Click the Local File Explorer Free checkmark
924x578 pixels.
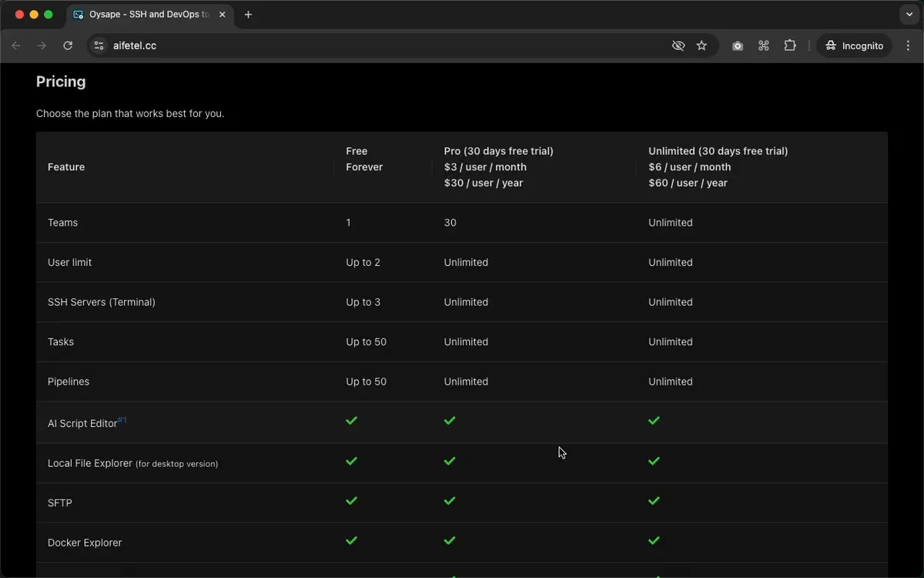(x=352, y=461)
